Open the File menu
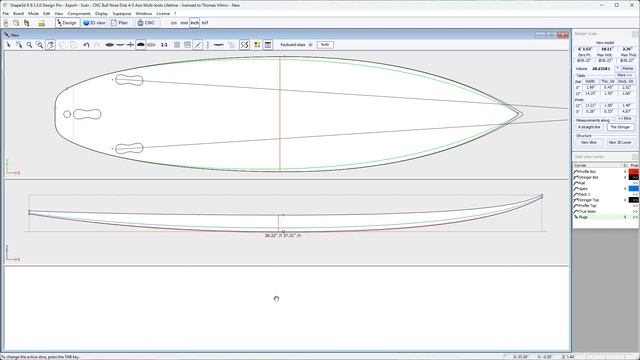This screenshot has width=640, height=360. 6,13
